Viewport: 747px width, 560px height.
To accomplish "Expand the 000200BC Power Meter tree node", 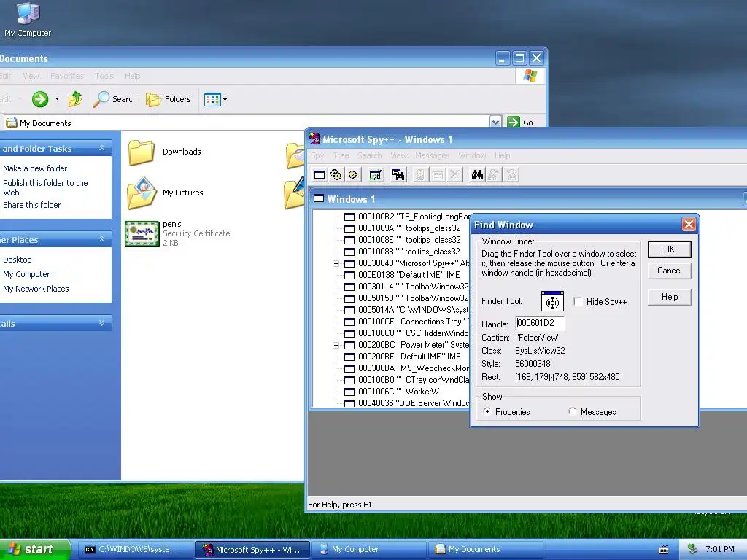I will pyautogui.click(x=336, y=345).
